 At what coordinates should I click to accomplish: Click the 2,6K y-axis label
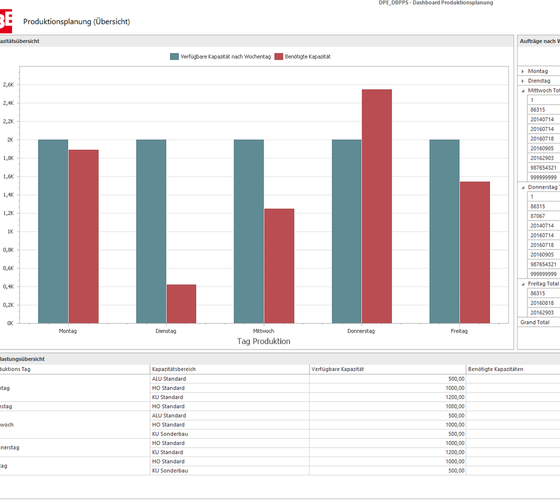click(8, 85)
